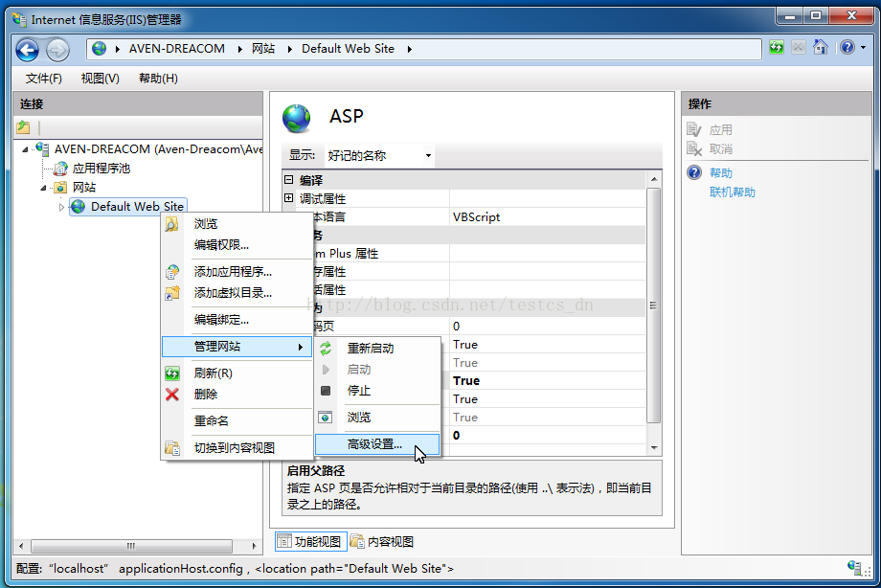Click the property grid scroll up arrow
881x588 pixels.
coord(653,179)
